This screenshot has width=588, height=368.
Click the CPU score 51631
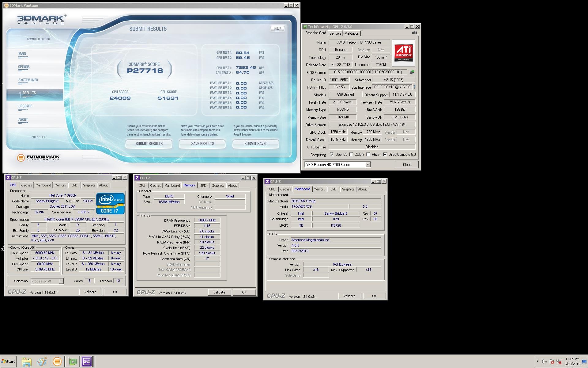pos(168,98)
